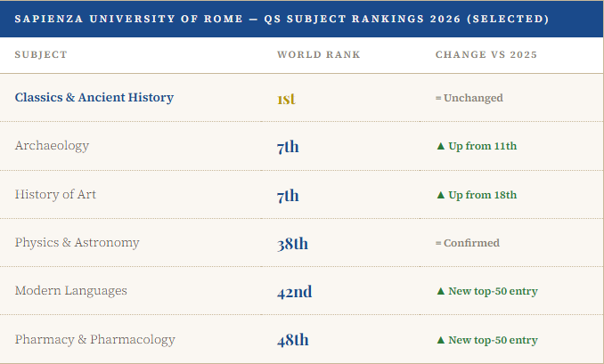Select the Physics & Astronomy subject

pyautogui.click(x=78, y=242)
